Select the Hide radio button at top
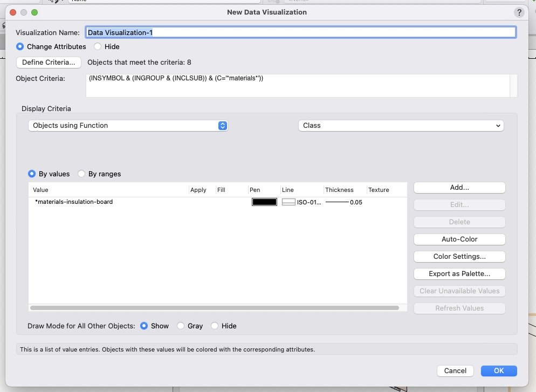 coord(98,47)
